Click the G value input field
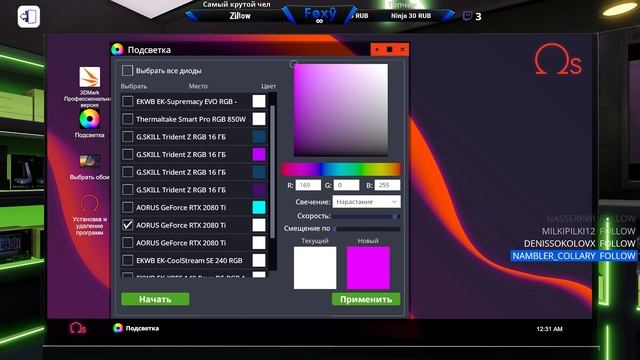640x360 pixels. tap(346, 185)
